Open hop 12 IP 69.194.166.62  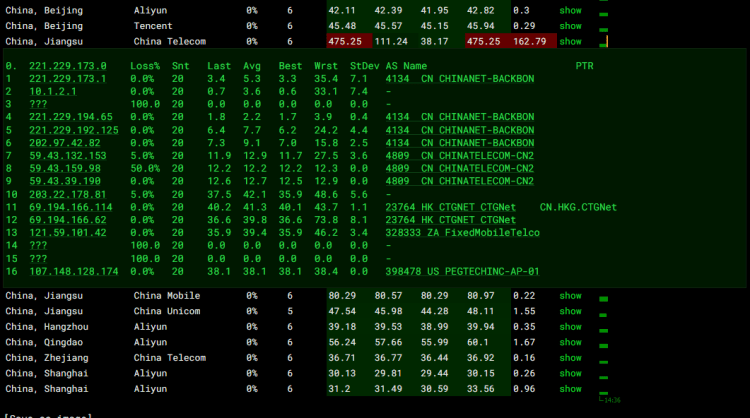pyautogui.click(x=67, y=220)
